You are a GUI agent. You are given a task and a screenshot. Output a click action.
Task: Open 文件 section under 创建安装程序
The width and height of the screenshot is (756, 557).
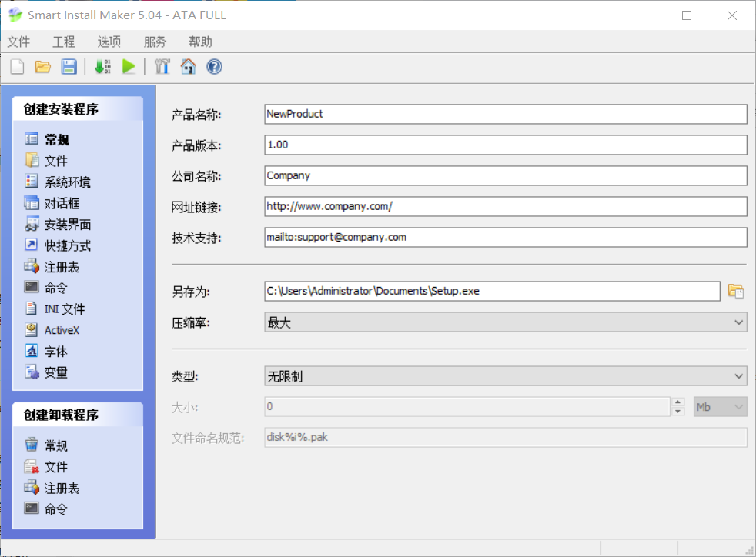pyautogui.click(x=45, y=161)
